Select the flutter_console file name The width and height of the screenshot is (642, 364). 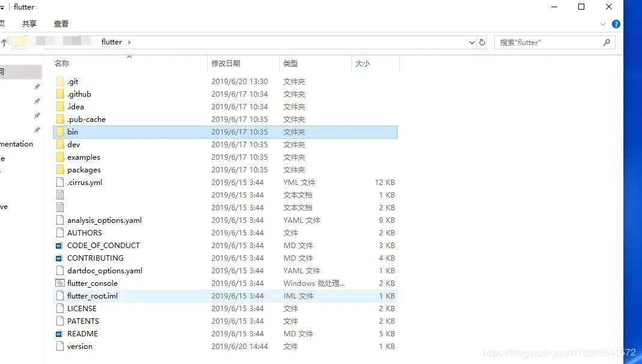click(x=92, y=284)
